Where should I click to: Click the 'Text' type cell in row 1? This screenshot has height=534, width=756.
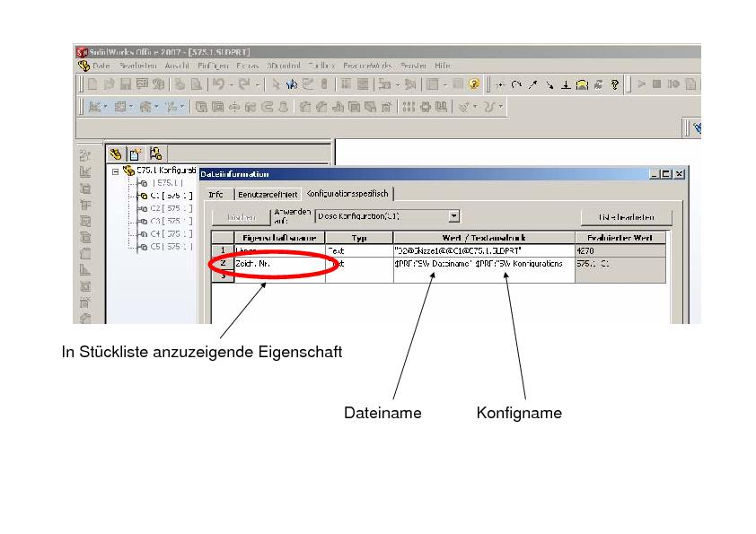[x=359, y=250]
